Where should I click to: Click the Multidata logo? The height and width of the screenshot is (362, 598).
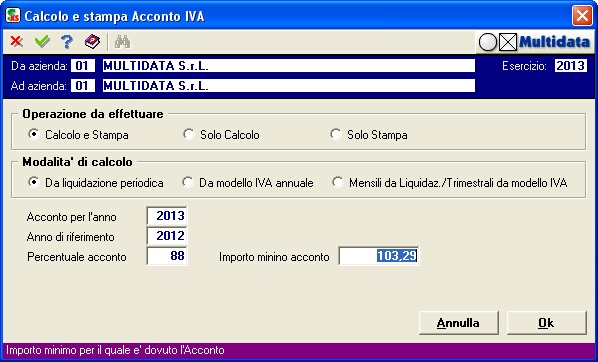pos(534,42)
